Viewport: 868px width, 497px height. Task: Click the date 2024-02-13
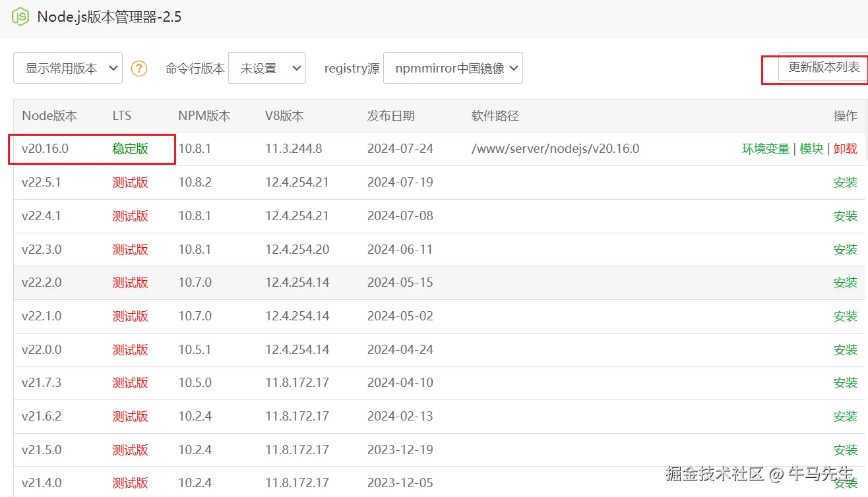(400, 417)
